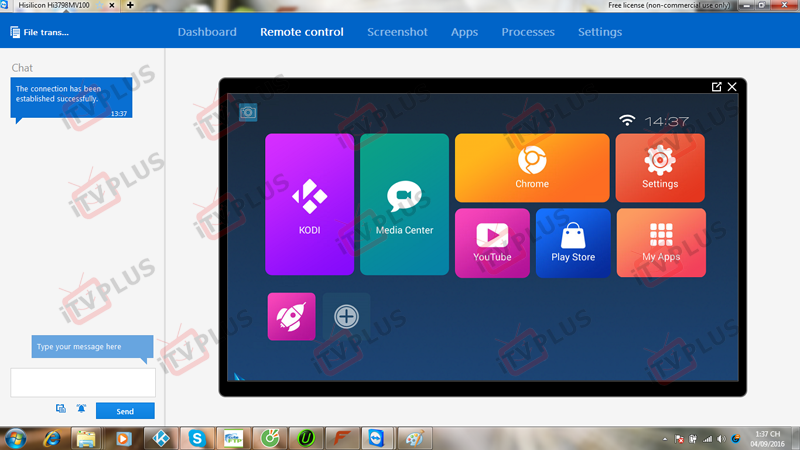Close the Hisilicon Hi3798MV100 session tab
This screenshot has height=450, width=800.
click(112, 5)
